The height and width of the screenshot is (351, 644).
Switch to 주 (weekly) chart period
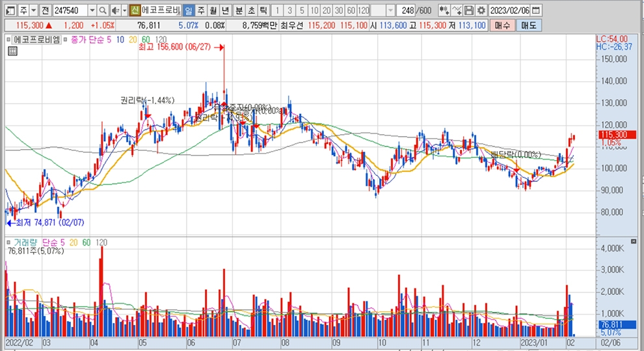201,10
